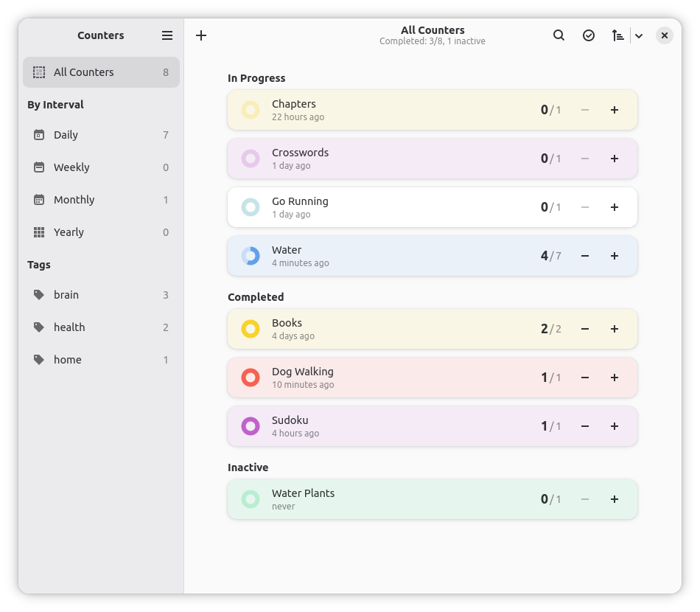Click Dog Walking's red ring icon
This screenshot has height=612, width=700.
pos(251,378)
